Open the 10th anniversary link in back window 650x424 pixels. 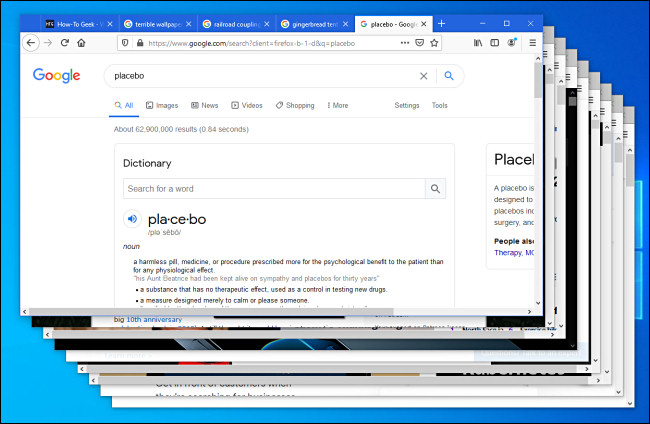pyautogui.click(x=154, y=320)
